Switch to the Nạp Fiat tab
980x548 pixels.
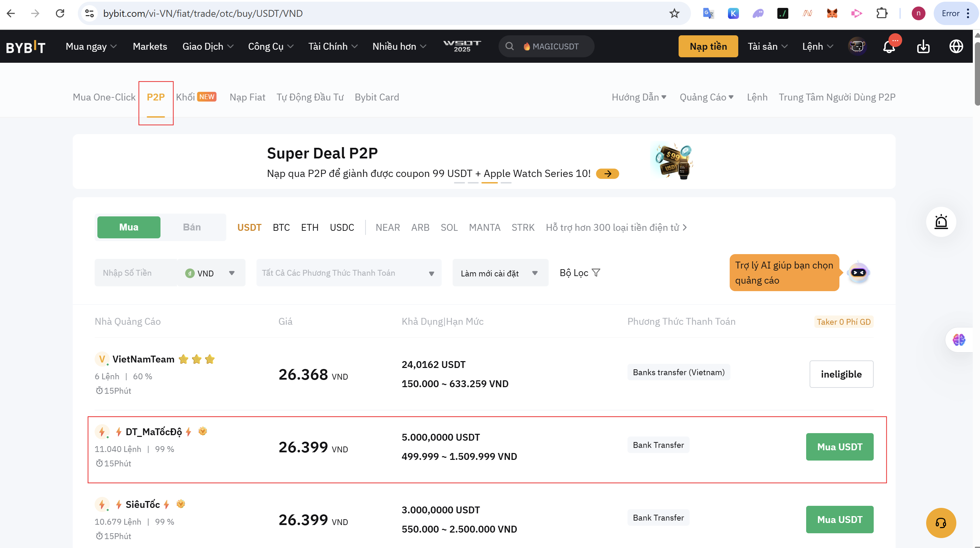pyautogui.click(x=247, y=97)
